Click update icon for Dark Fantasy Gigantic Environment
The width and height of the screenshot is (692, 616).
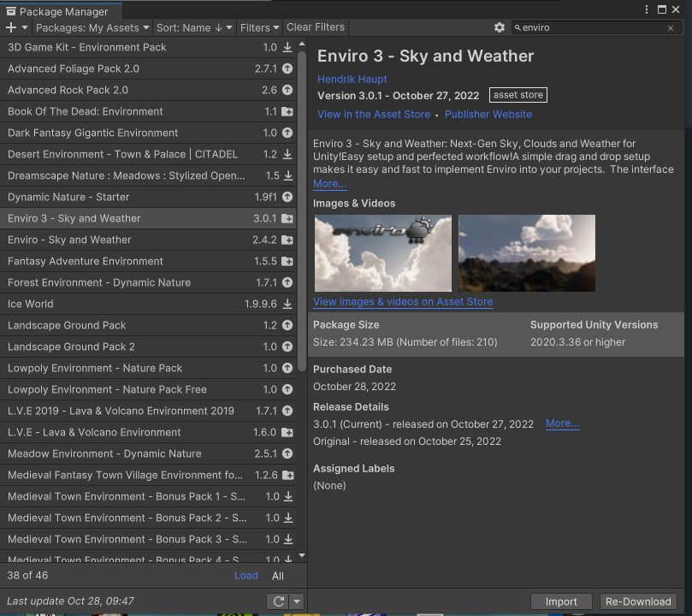287,133
